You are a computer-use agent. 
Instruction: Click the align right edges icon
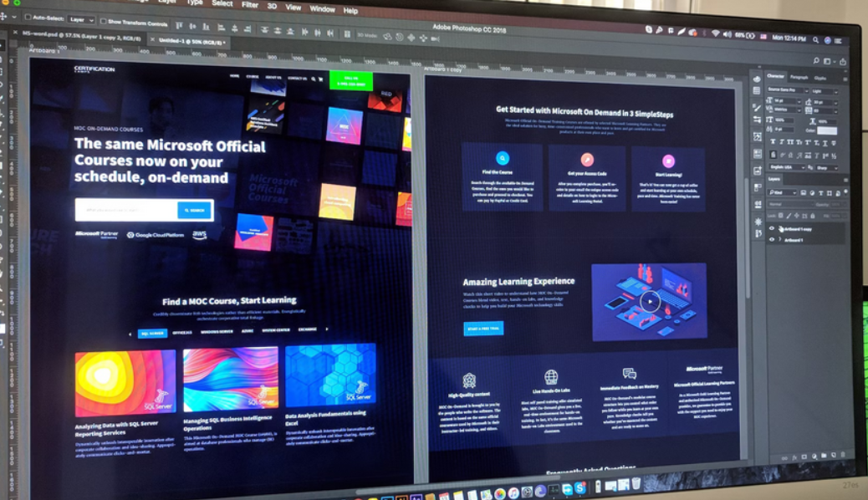click(248, 28)
